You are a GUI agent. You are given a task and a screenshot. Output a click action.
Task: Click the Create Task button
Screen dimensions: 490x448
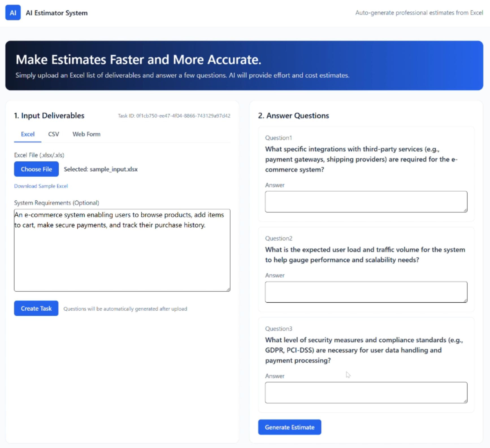point(36,308)
